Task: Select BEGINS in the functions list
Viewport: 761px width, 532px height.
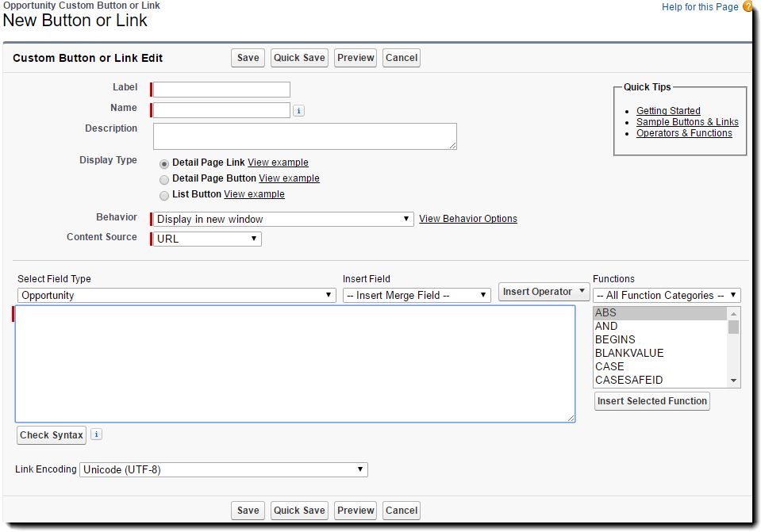Action: click(x=660, y=339)
